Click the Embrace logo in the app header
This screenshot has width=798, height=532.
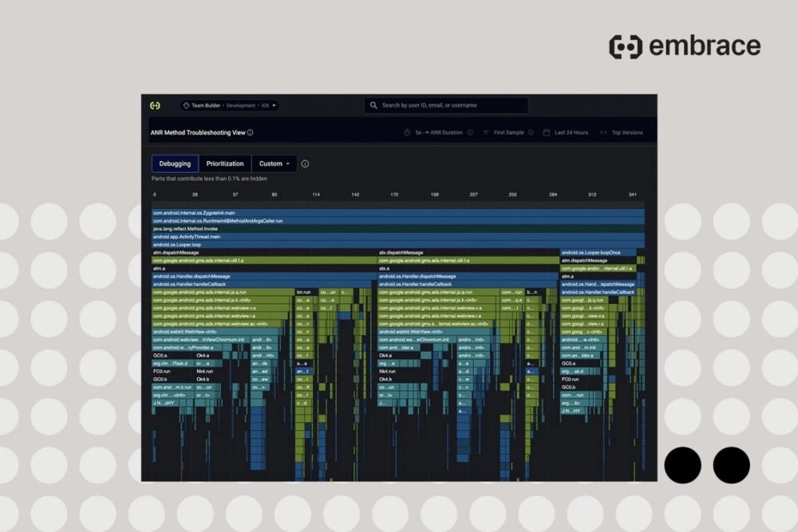[155, 105]
